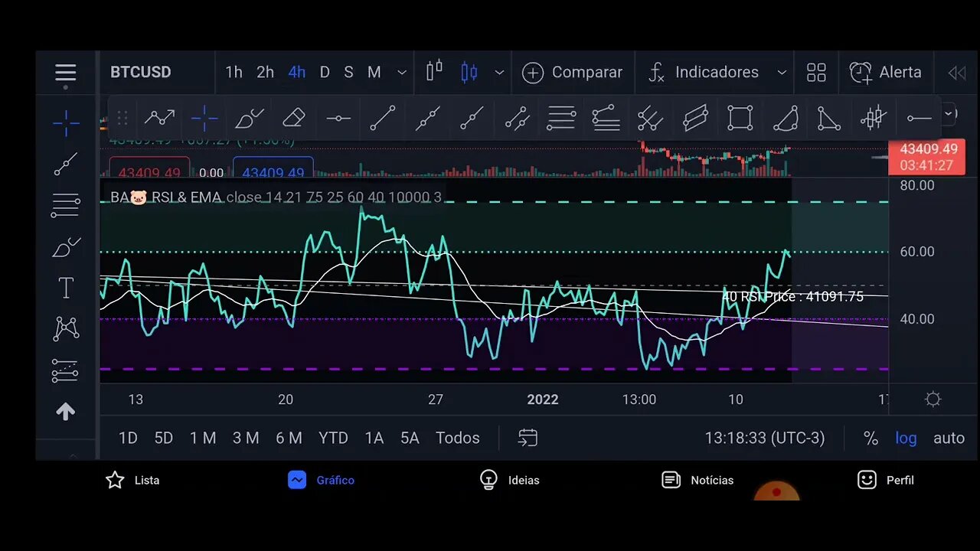Image resolution: width=980 pixels, height=551 pixels.
Task: Set range to Todos
Action: [458, 439]
